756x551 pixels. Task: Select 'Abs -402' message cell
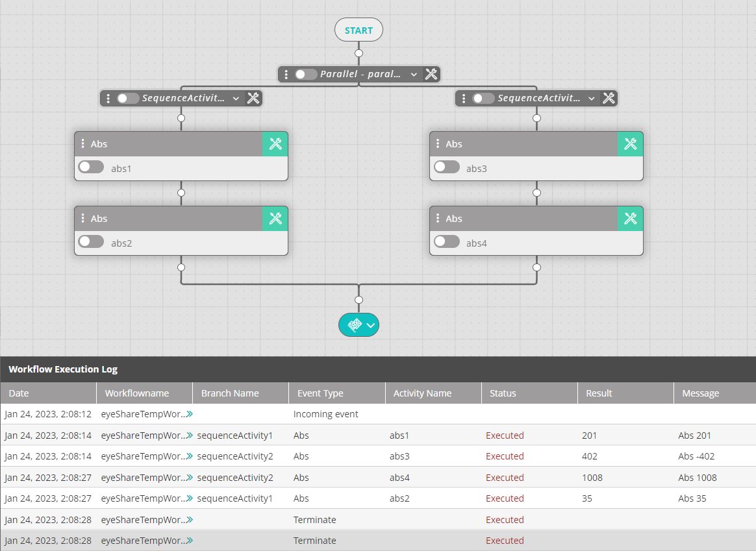click(x=696, y=456)
